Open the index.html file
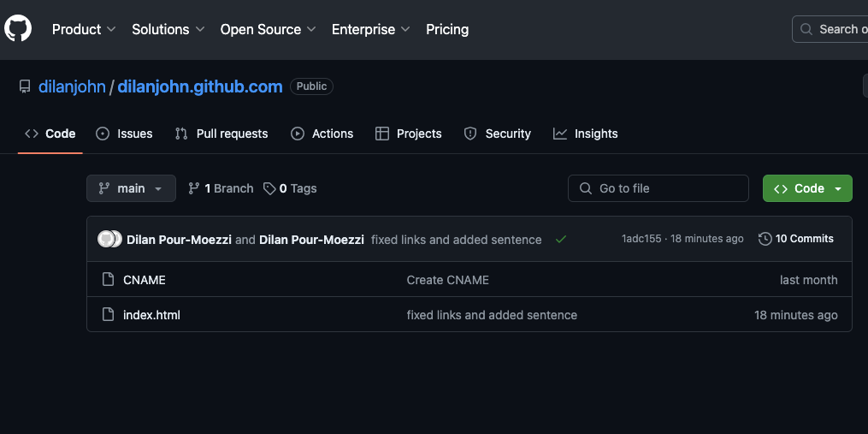The width and height of the screenshot is (868, 434). coord(151,315)
